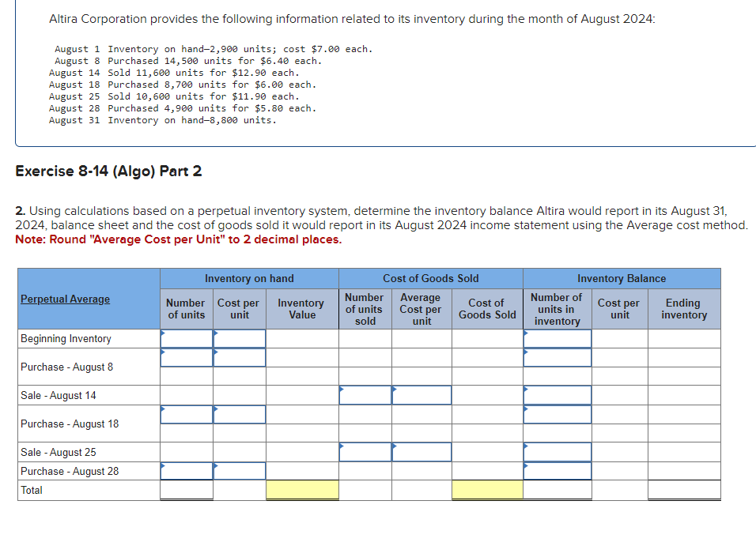Screen dimensions: 756x546
Task: Click the 'Number of units in inventory' header
Action: 558,309
